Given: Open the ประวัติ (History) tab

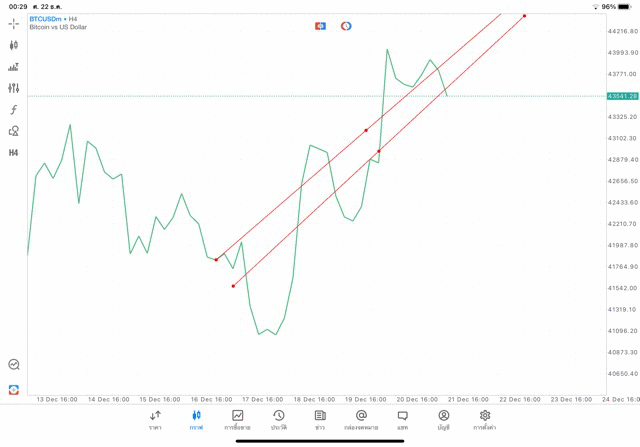Looking at the screenshot, I should pos(279,420).
